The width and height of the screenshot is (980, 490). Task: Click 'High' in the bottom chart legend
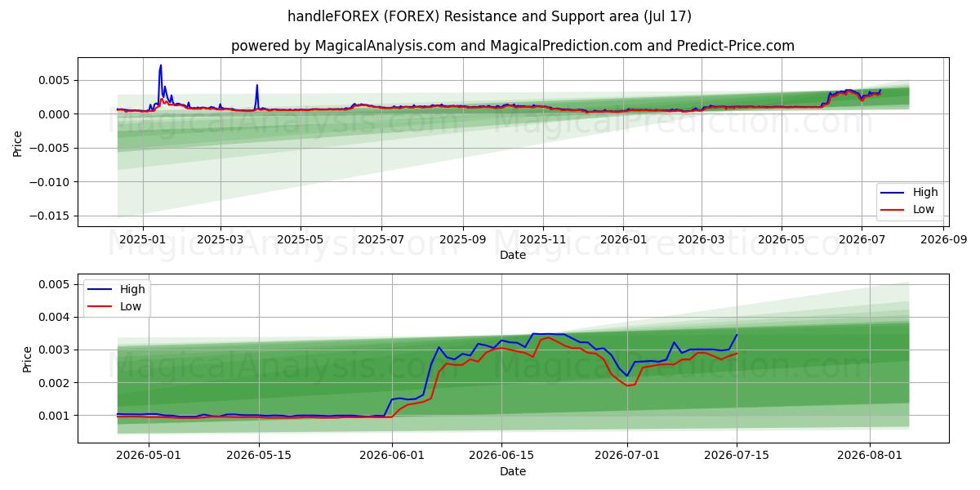coord(132,289)
